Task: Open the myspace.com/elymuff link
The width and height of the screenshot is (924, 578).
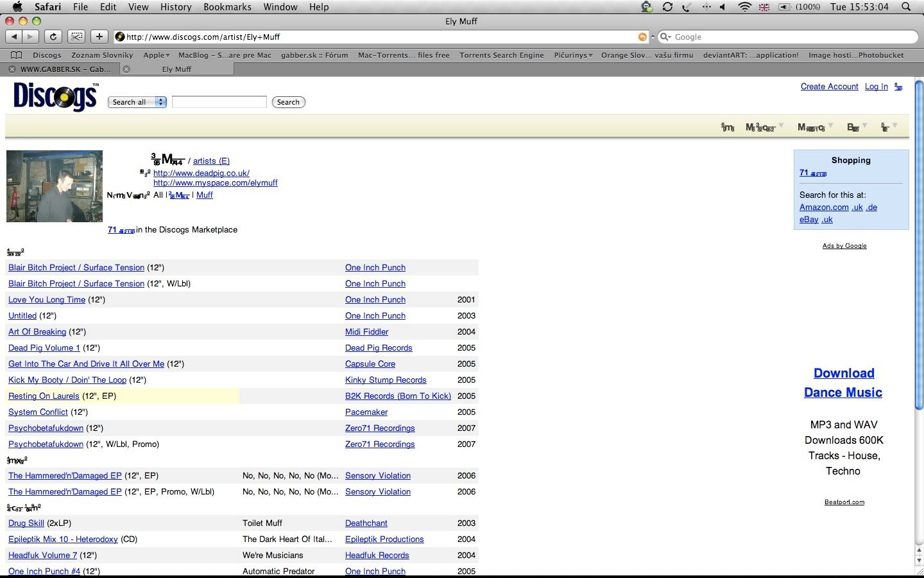Action: 215,183
